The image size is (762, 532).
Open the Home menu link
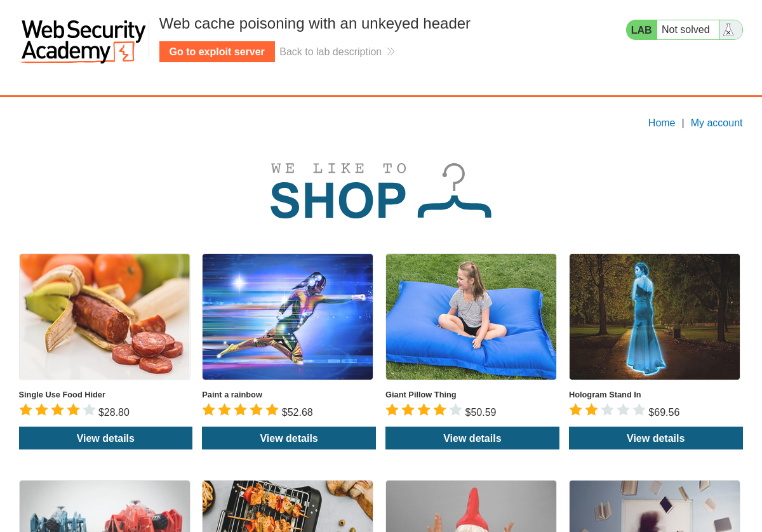(x=662, y=123)
